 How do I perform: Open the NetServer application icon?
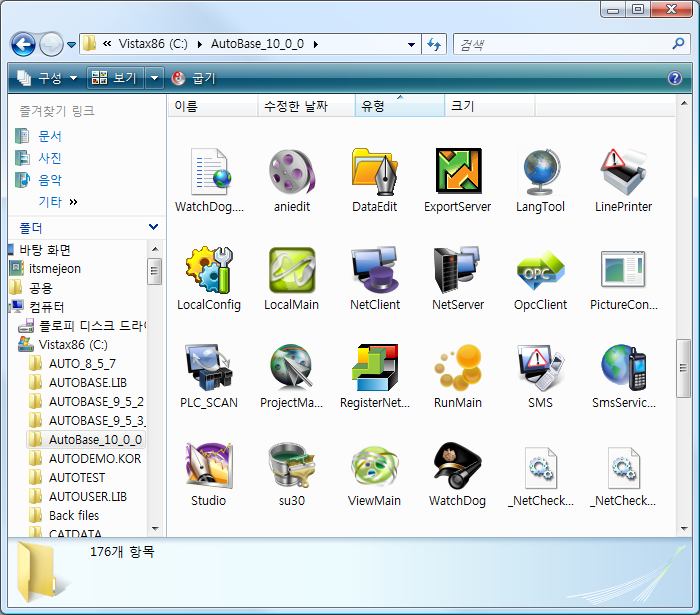[x=458, y=270]
